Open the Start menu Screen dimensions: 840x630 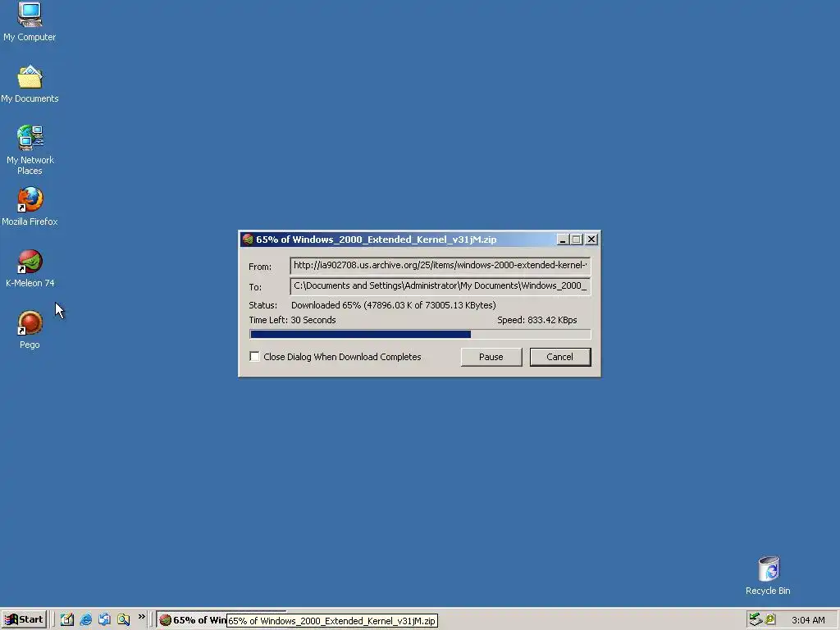pos(24,620)
